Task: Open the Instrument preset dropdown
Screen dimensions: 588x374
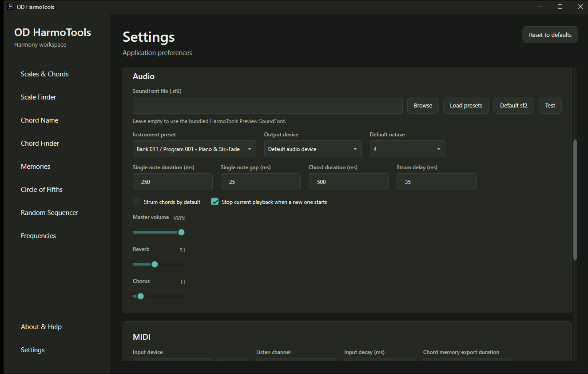Action: coord(195,149)
